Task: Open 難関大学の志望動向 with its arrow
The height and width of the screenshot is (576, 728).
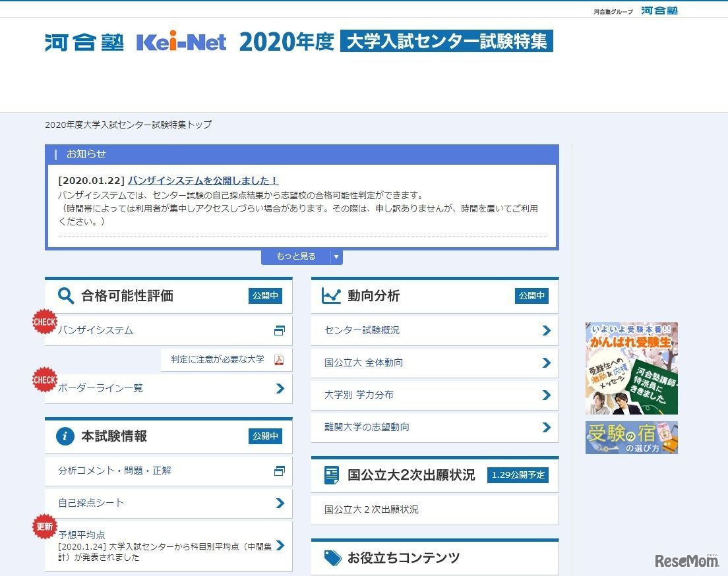Action: tap(546, 427)
